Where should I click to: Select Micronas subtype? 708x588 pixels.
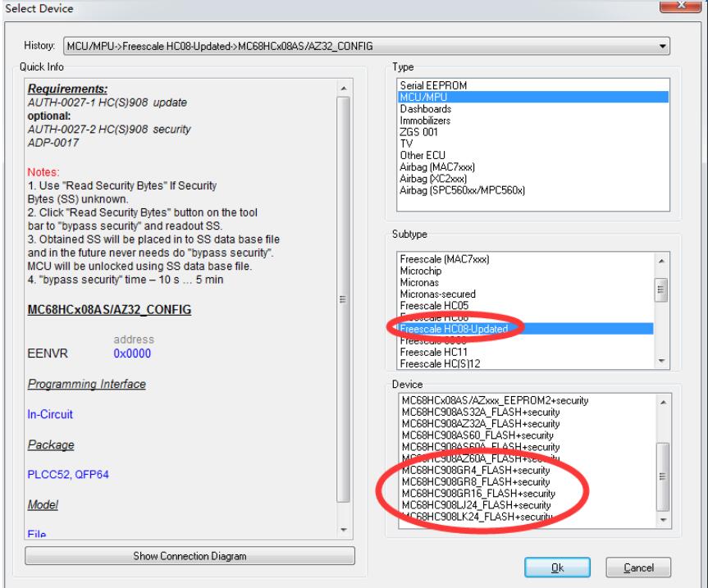click(x=526, y=282)
